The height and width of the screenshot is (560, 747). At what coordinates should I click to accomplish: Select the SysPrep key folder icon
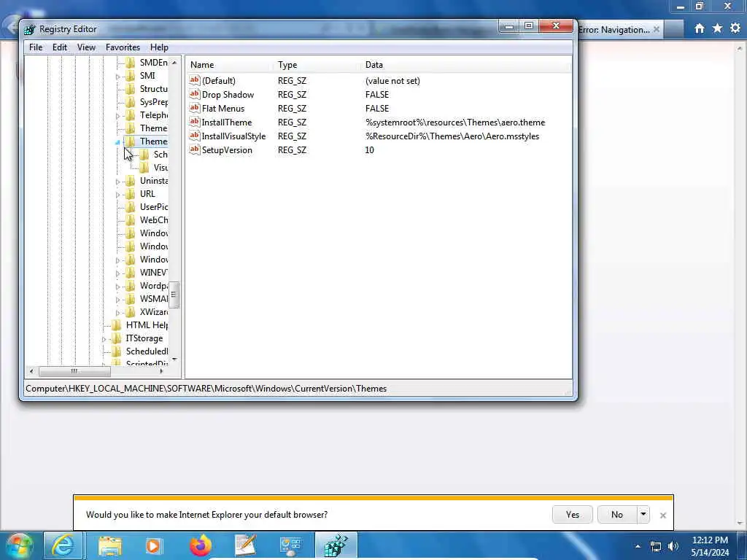tap(130, 102)
